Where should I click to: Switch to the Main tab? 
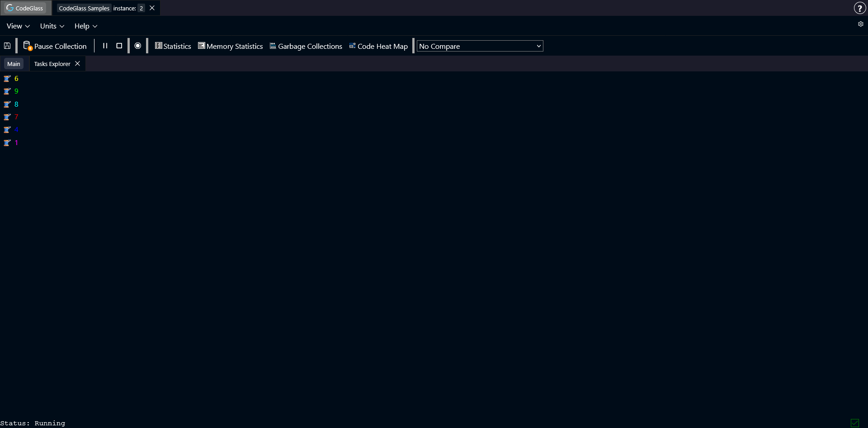click(x=14, y=63)
